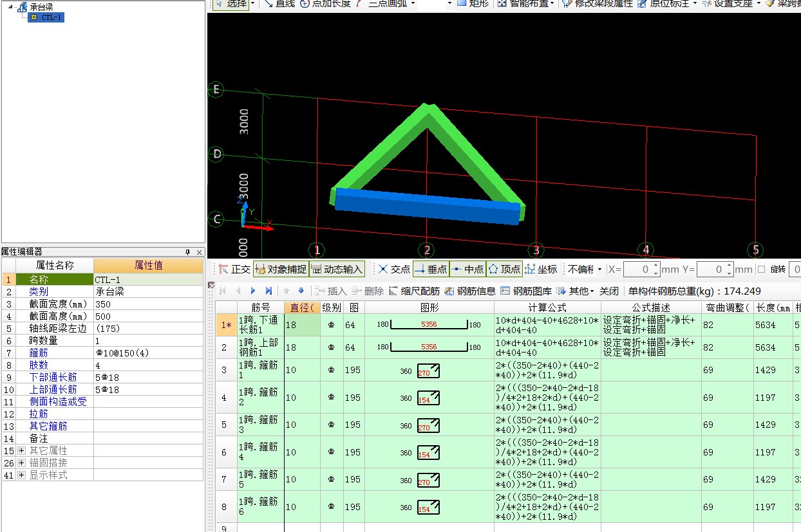Toggle 垂点 perpendicular snap
Image resolution: width=801 pixels, height=532 pixels.
click(430, 270)
